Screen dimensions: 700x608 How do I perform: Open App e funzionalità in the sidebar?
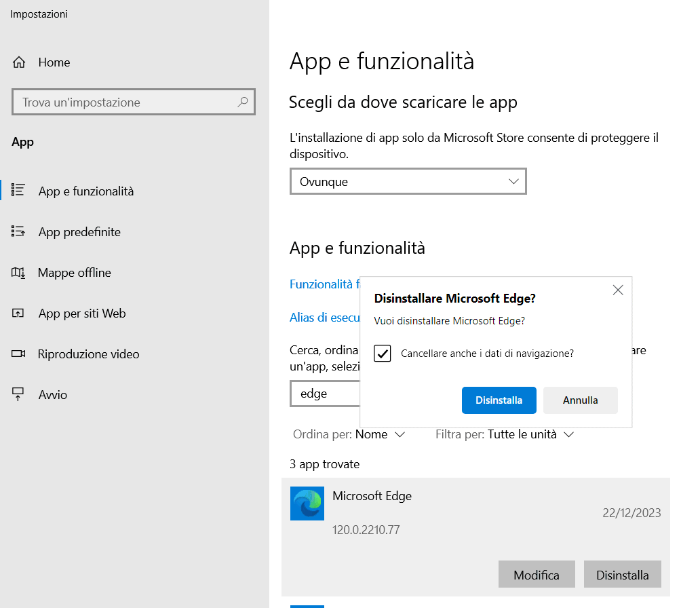[85, 191]
